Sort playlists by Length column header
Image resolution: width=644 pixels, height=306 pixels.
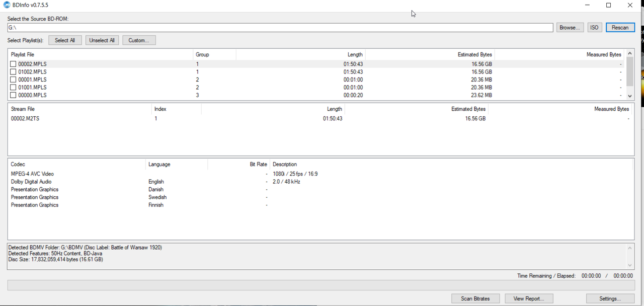(x=300, y=54)
